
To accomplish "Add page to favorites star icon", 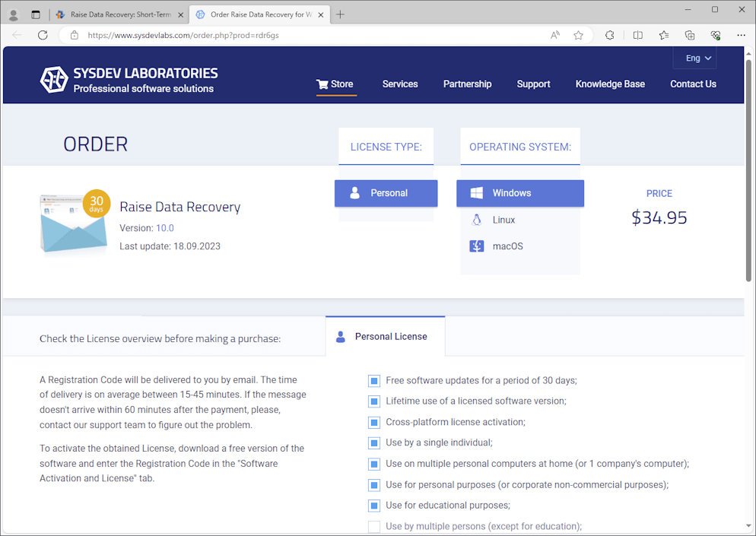I will click(x=578, y=35).
